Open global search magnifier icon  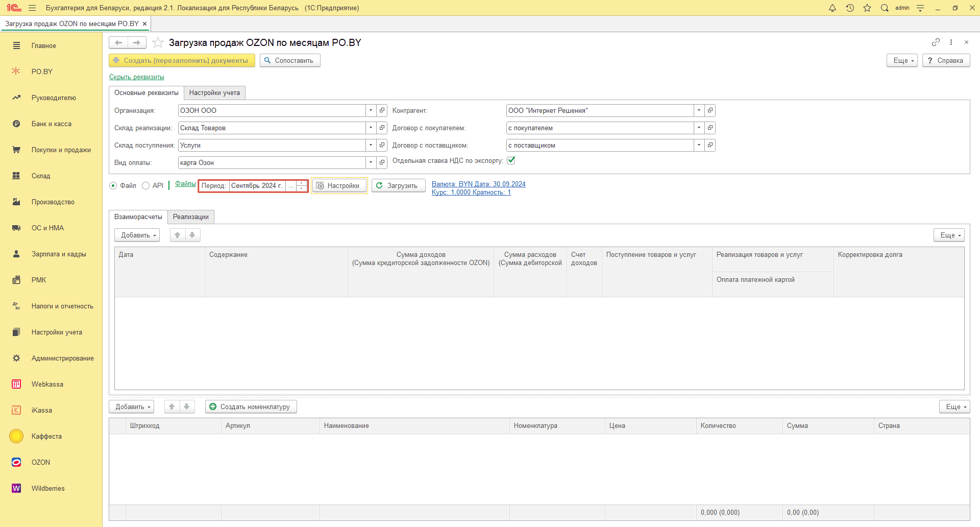point(885,8)
